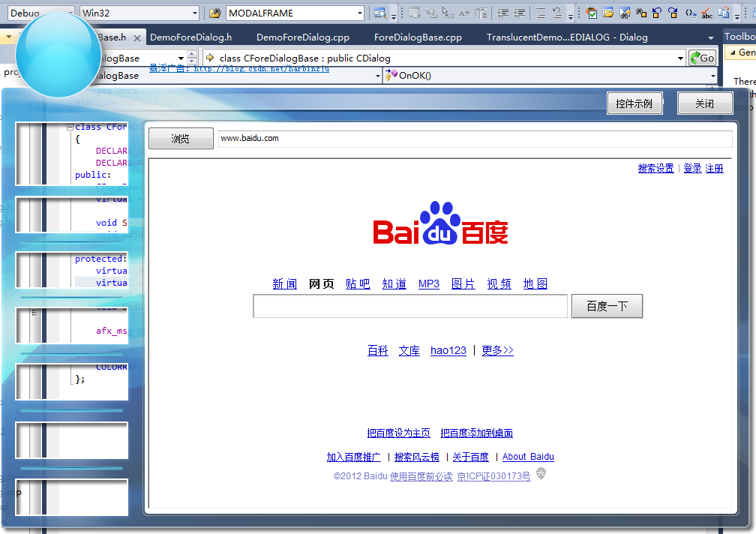Click the Uncomment Selected Lines icon
The height and width of the screenshot is (534, 756).
pyautogui.click(x=556, y=13)
